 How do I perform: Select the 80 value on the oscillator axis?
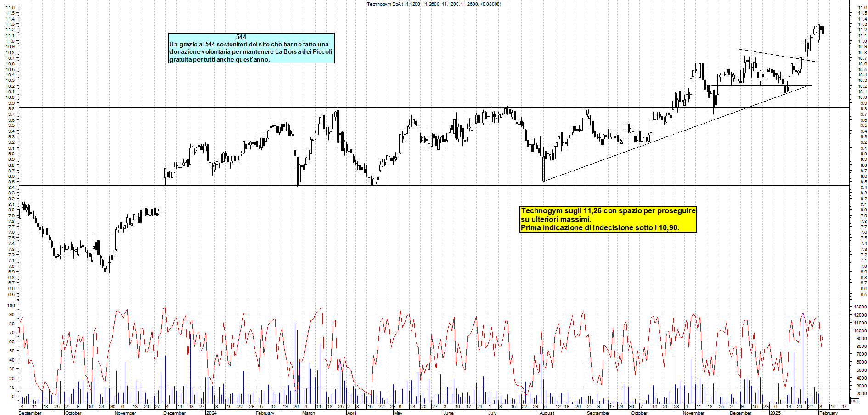[12, 324]
